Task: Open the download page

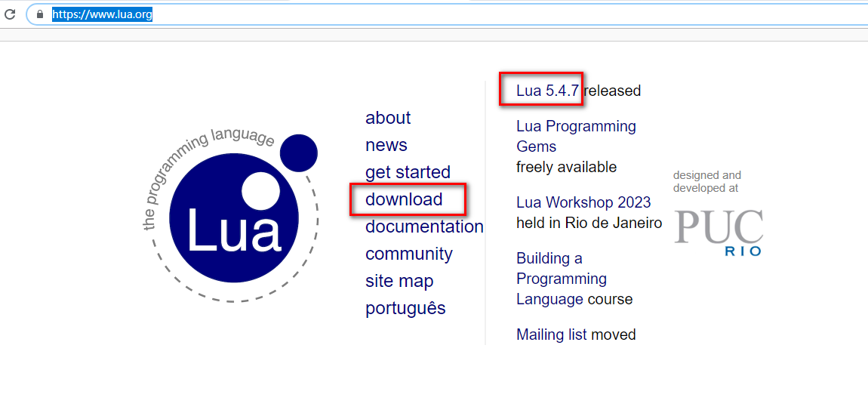Action: point(404,199)
